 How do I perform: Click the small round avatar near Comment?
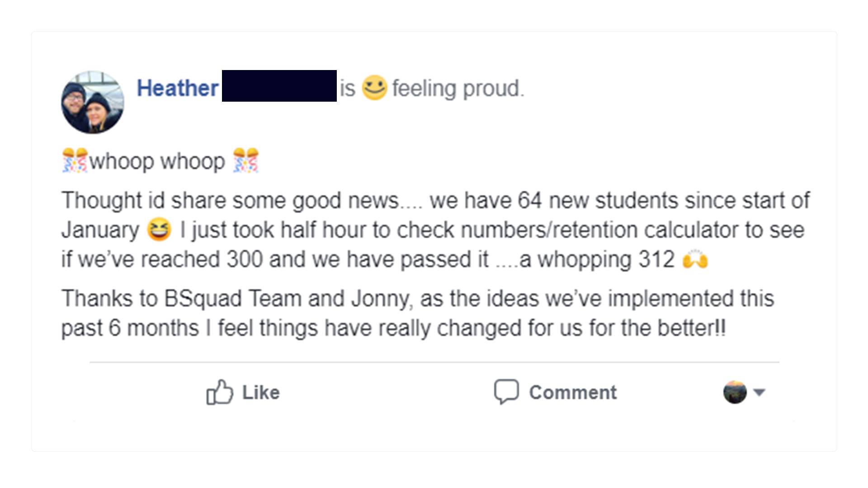coord(735,392)
